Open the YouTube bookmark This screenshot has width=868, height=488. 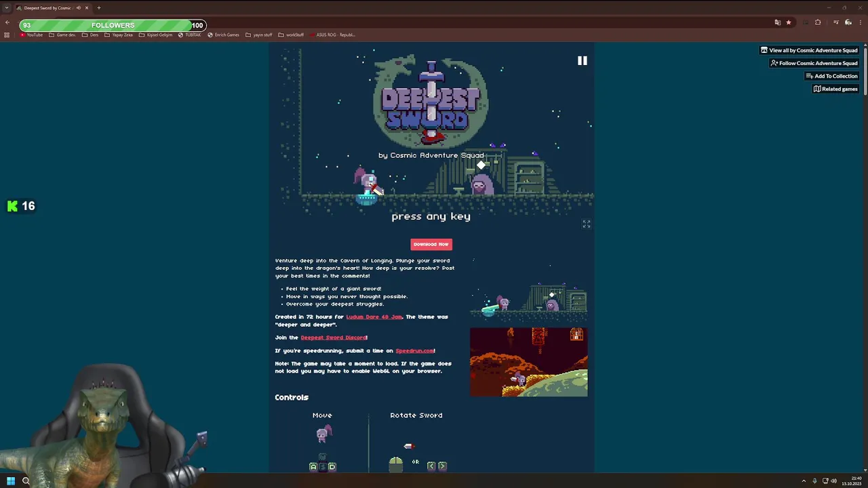pyautogui.click(x=31, y=35)
